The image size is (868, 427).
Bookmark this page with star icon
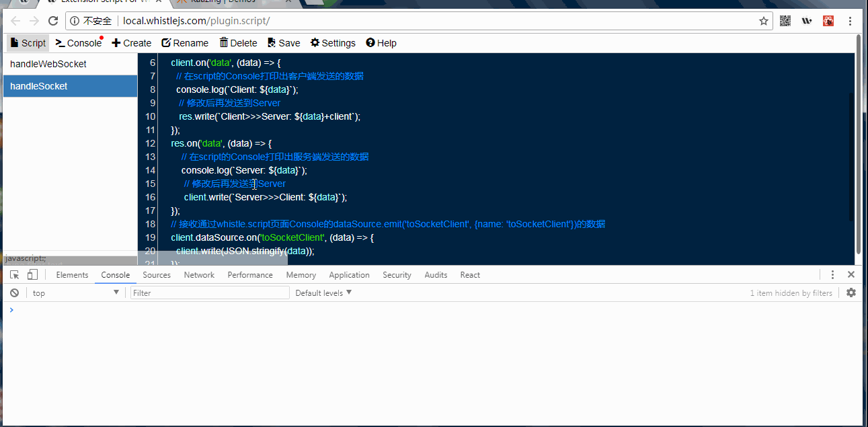[x=764, y=21]
